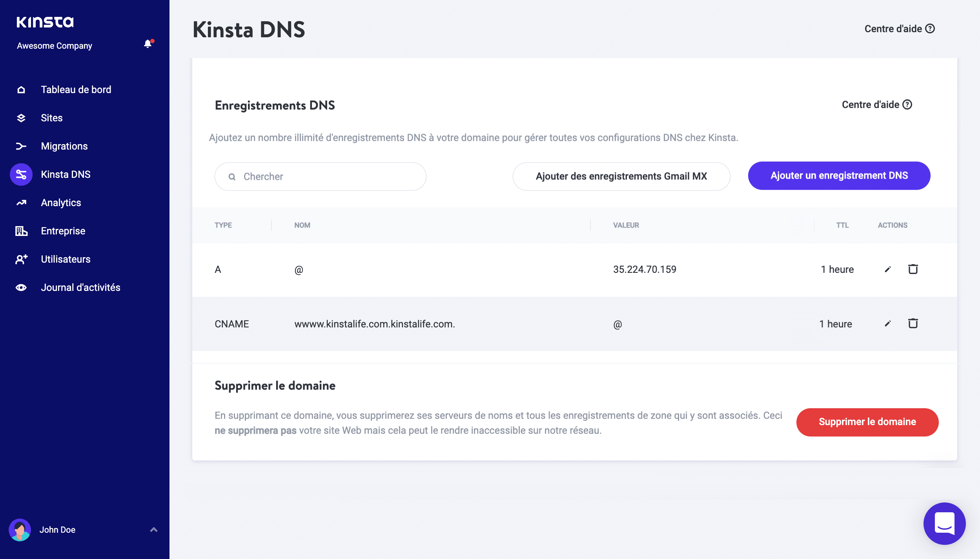Click the help icon next to Enregistrements DNS

(x=907, y=104)
